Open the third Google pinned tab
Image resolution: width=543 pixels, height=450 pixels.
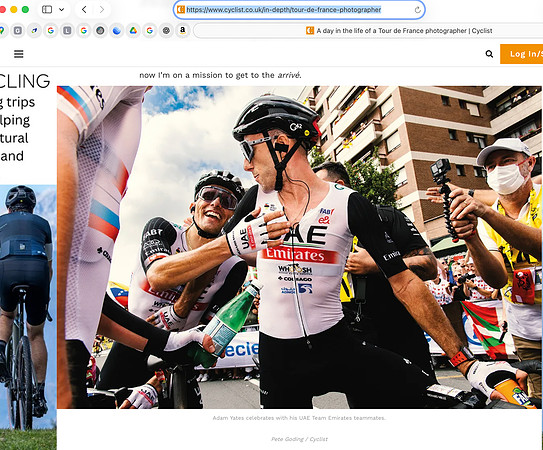tap(150, 30)
